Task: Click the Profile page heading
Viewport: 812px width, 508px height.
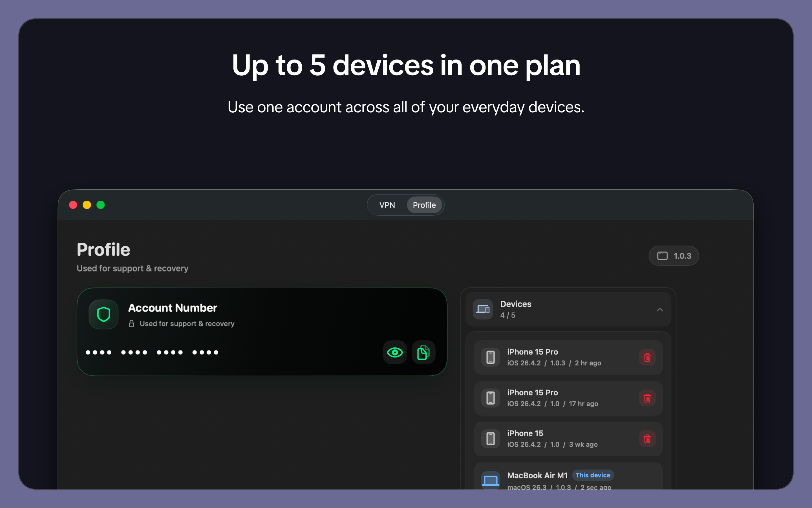Action: 103,250
